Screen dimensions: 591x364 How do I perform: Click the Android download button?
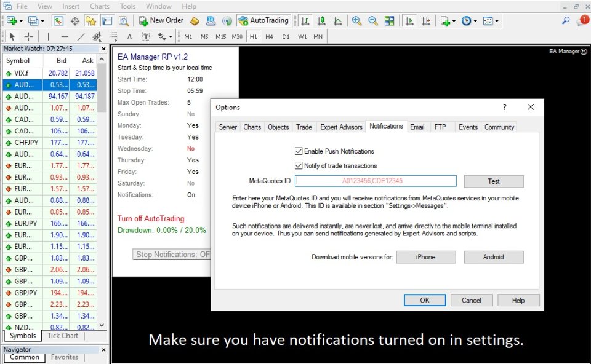494,257
